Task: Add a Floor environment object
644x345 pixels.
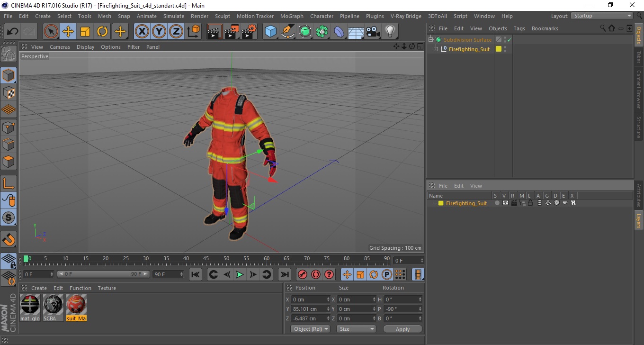Action: (x=356, y=32)
